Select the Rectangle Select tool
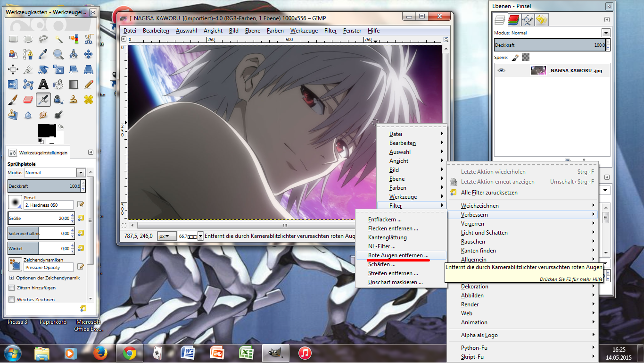This screenshot has height=363, width=644. [x=13, y=39]
